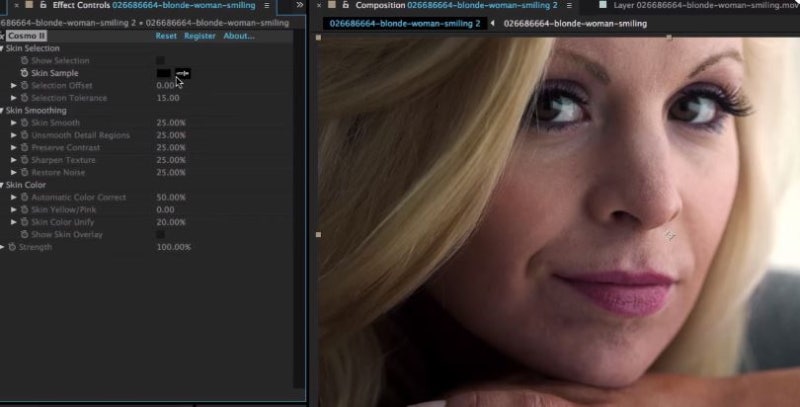The width and height of the screenshot is (800, 407).
Task: Expand the Strength property
Action: click(x=2, y=247)
